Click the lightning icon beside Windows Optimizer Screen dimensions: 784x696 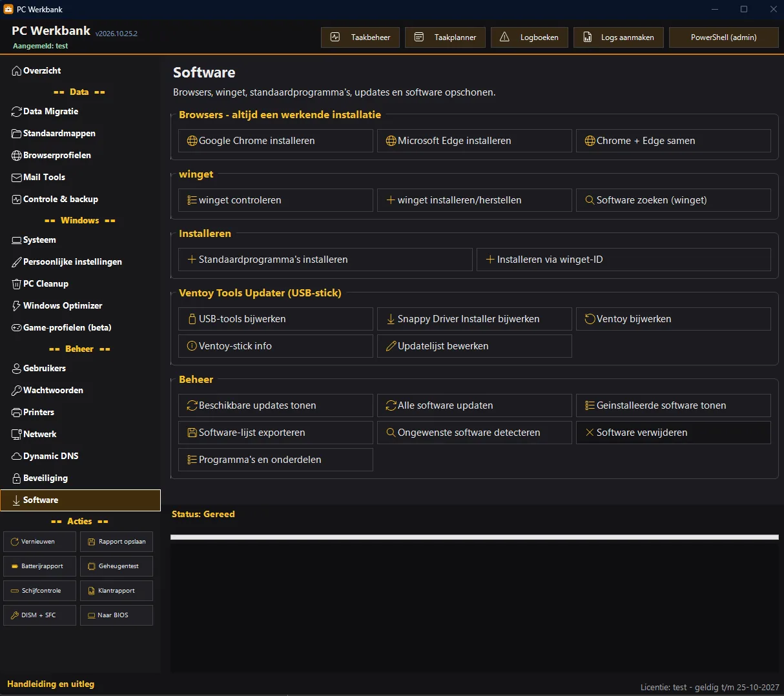click(x=17, y=306)
